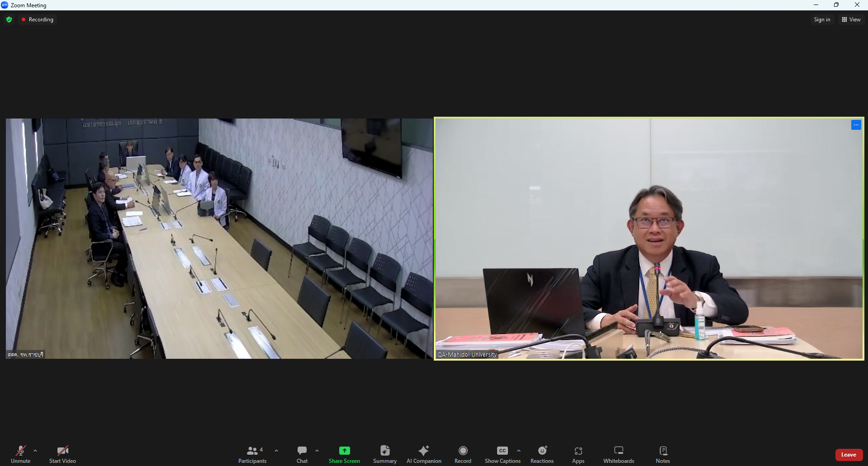Expand caption options arrow beside Show Captions
Image resolution: width=868 pixels, height=466 pixels.
click(519, 451)
